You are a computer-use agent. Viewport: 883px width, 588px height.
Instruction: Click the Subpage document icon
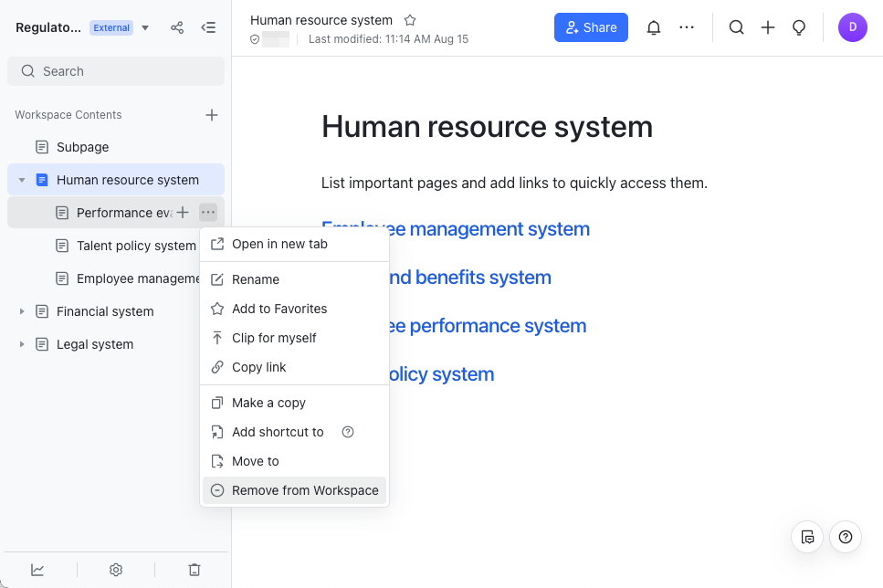click(x=42, y=147)
